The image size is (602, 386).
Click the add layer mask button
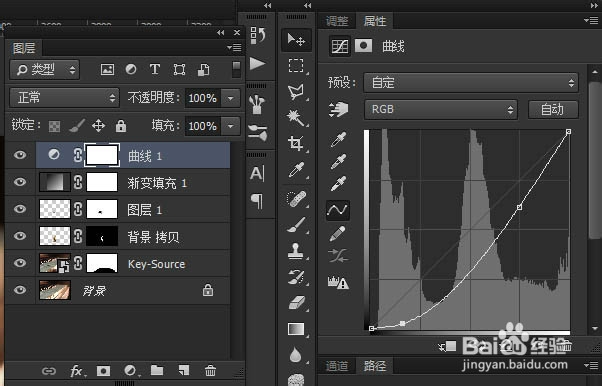[103, 371]
